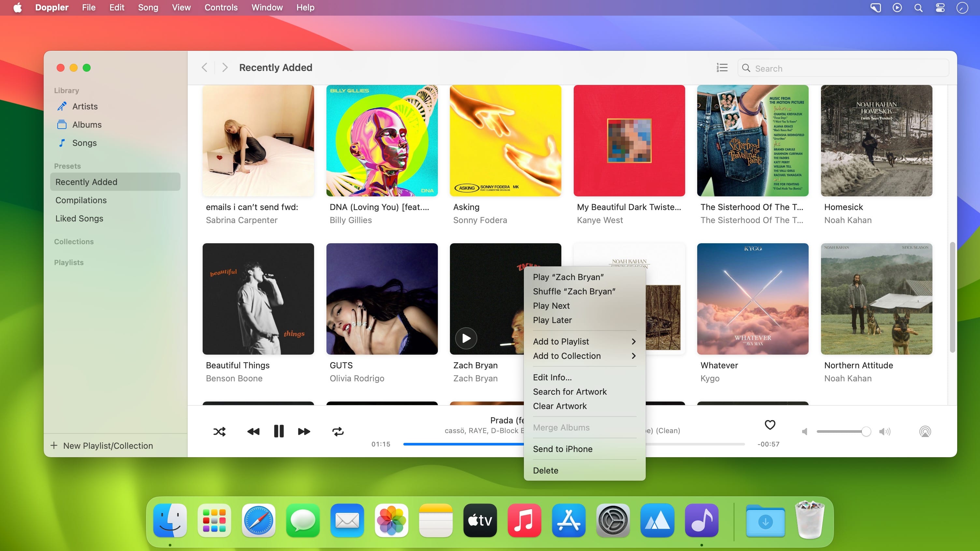This screenshot has height=551, width=980.
Task: Expand the Add to Playlist submenu
Action: (x=584, y=342)
